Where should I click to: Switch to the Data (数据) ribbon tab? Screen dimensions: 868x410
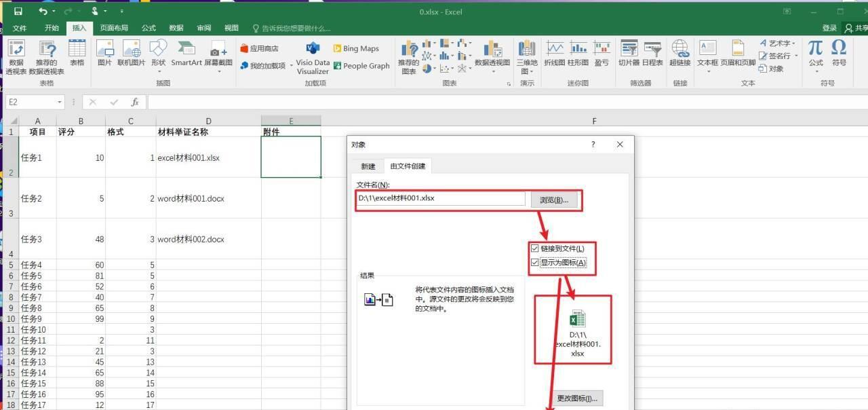point(176,28)
